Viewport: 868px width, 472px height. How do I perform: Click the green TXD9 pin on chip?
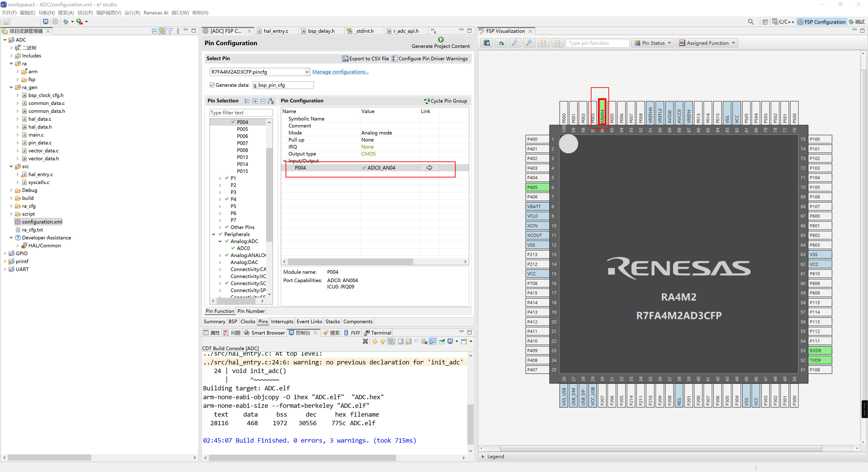point(820,360)
